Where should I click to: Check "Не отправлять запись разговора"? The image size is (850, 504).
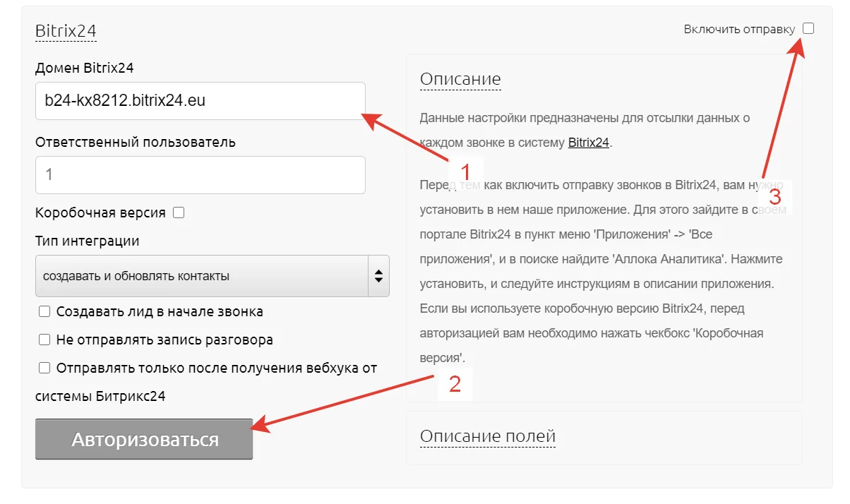(44, 340)
